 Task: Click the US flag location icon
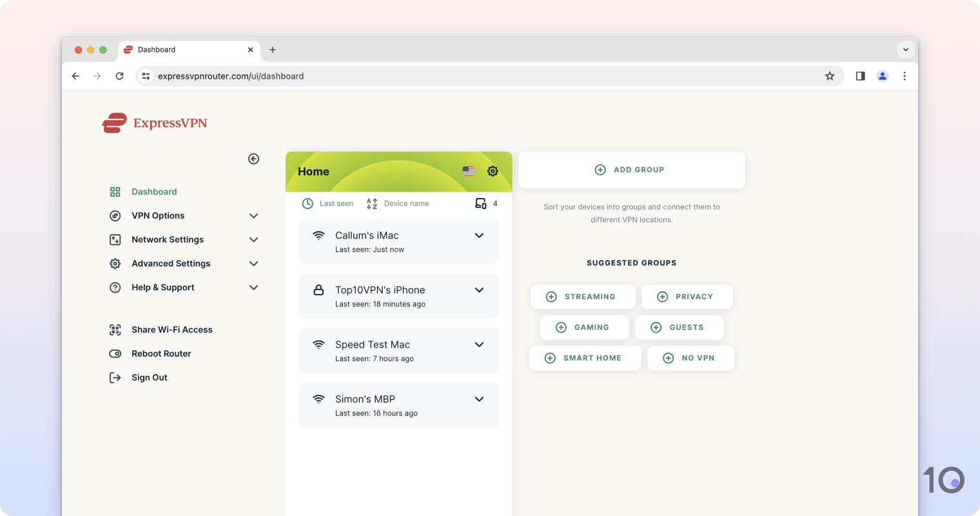(468, 171)
